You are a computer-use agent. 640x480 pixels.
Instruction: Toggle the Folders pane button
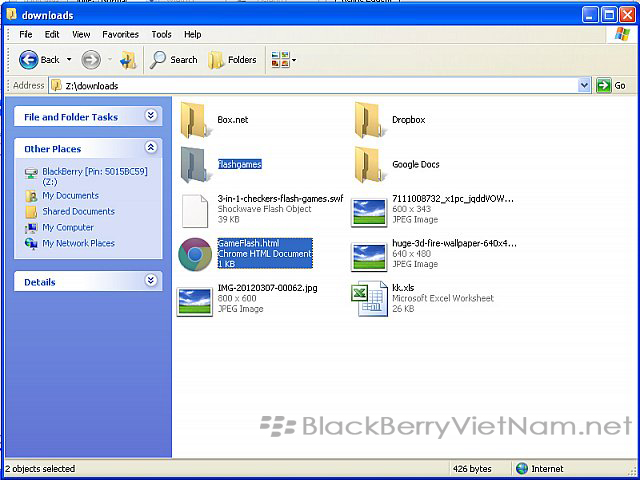[x=232, y=60]
